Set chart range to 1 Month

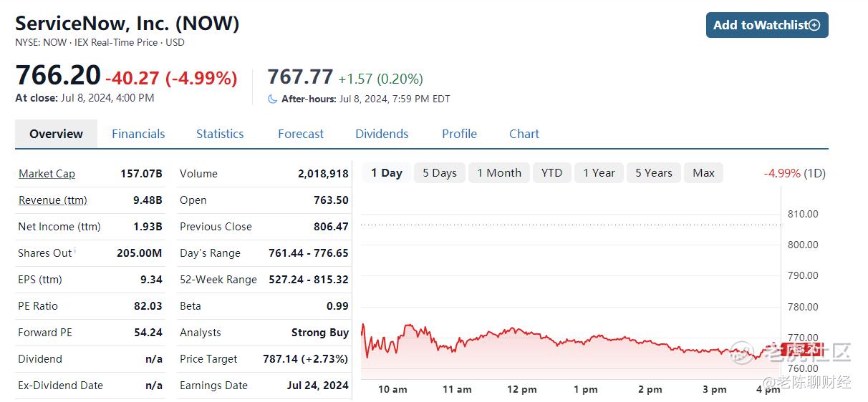pyautogui.click(x=499, y=173)
